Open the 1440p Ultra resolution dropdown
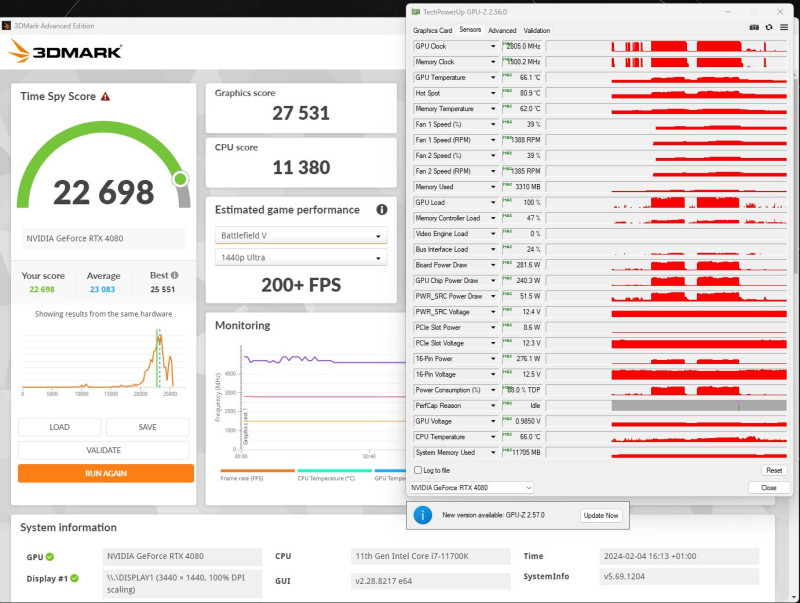Image resolution: width=800 pixels, height=603 pixels. click(301, 258)
